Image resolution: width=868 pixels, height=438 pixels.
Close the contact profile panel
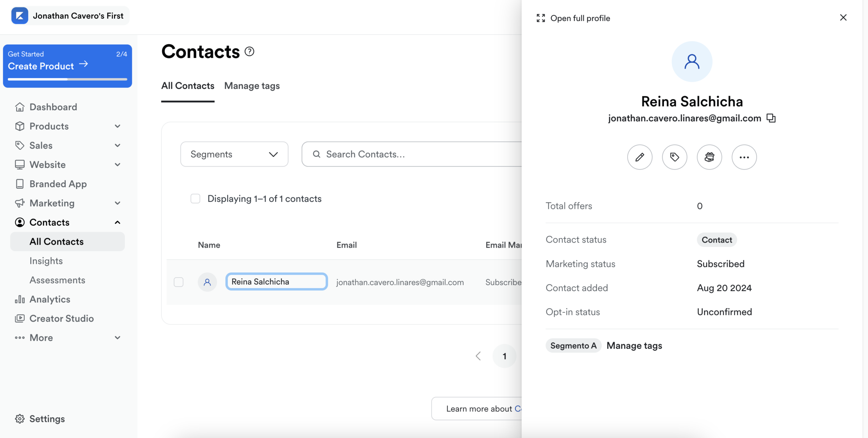pos(843,17)
